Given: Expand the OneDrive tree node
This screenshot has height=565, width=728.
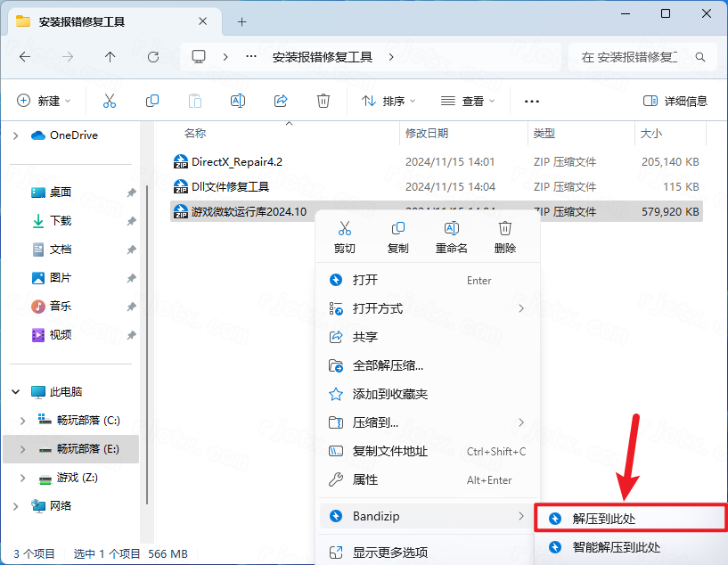Looking at the screenshot, I should [15, 135].
